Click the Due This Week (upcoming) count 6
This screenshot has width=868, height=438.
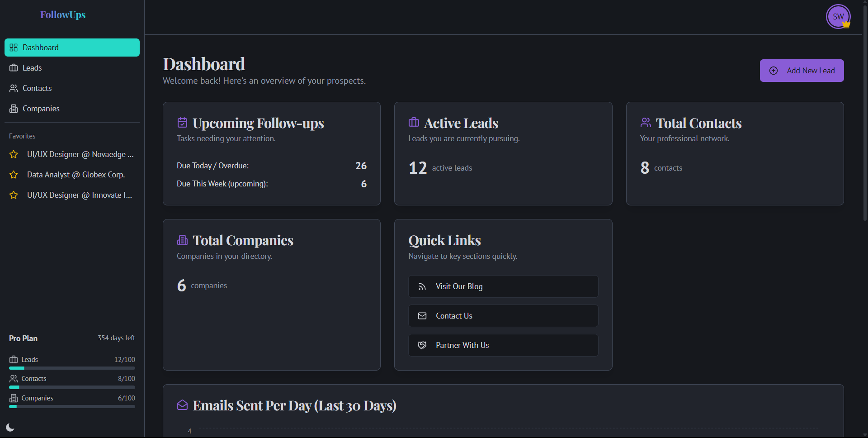[x=364, y=184]
